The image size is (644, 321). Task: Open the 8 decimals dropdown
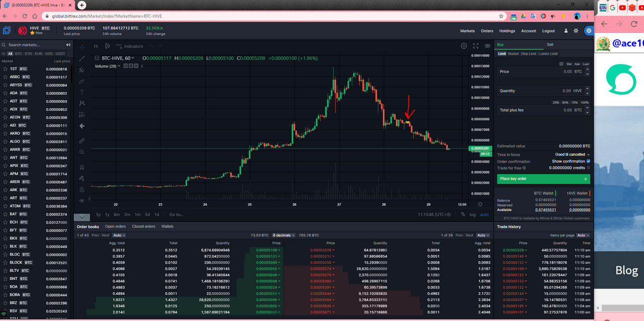(283, 235)
